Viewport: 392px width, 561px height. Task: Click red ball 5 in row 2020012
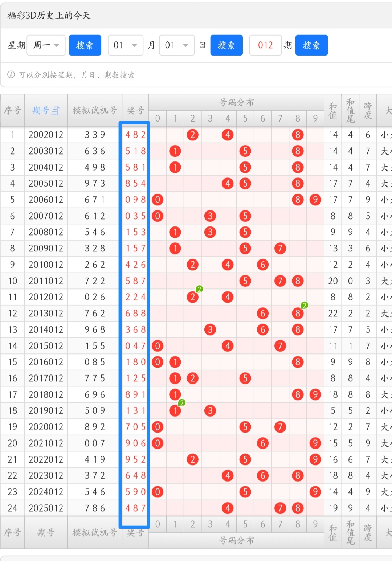[245, 427]
